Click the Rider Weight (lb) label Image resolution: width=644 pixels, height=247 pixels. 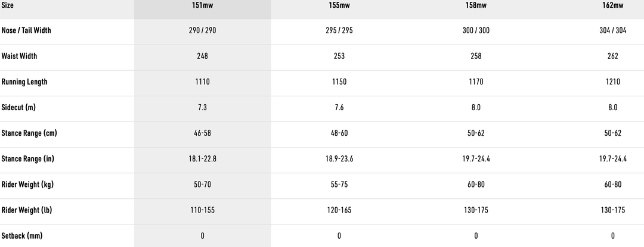tap(27, 210)
